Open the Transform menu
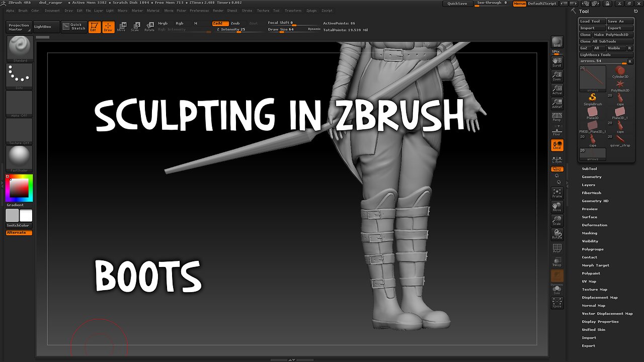Viewport: 644px width, 362px height. [293, 11]
